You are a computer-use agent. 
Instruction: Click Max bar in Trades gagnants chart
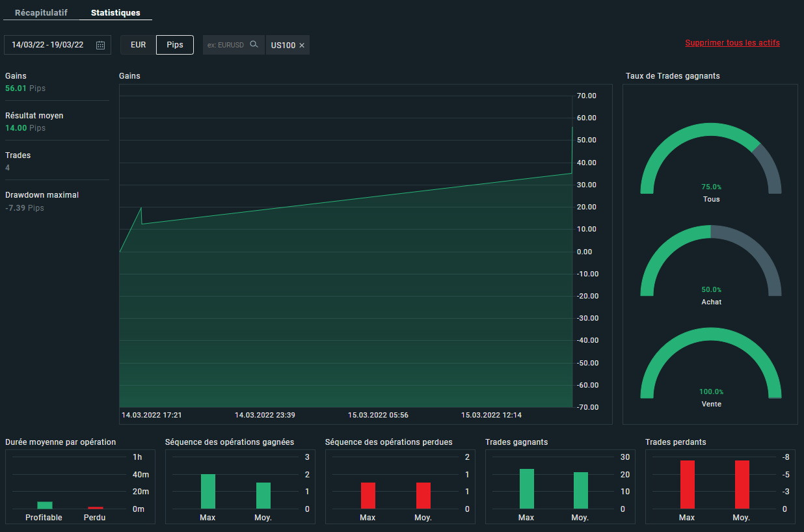tap(526, 488)
